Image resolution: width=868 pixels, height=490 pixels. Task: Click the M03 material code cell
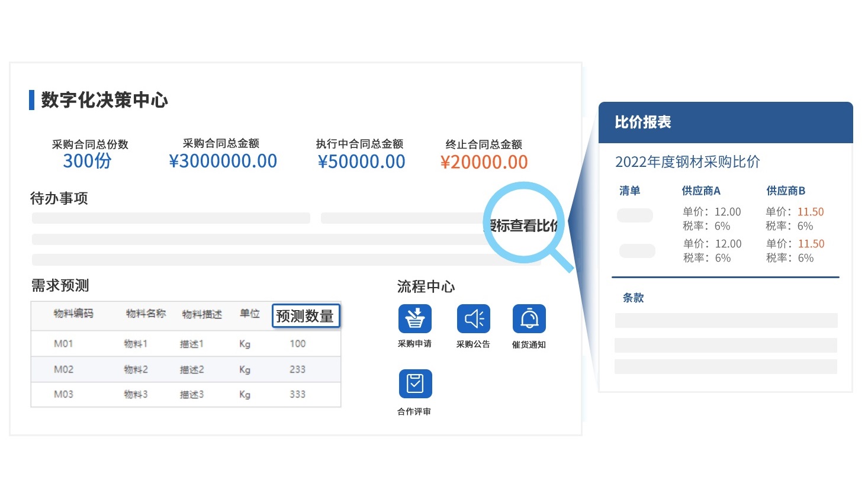coord(63,394)
